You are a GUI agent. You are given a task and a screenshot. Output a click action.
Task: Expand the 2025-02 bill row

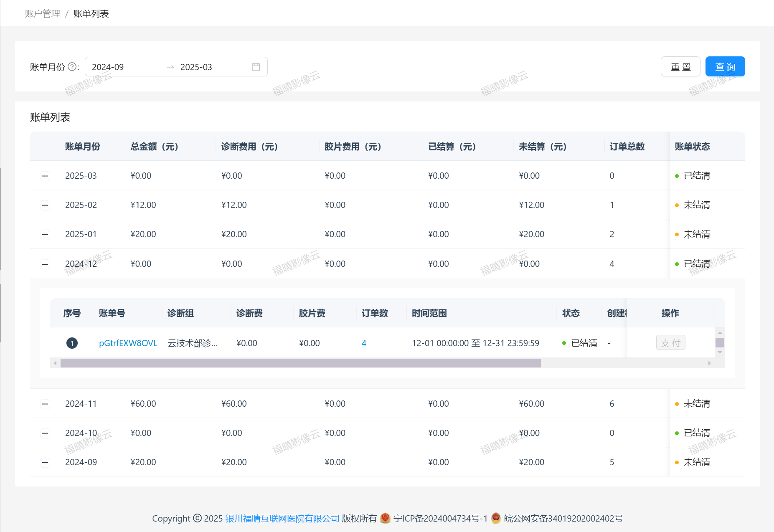pyautogui.click(x=45, y=205)
